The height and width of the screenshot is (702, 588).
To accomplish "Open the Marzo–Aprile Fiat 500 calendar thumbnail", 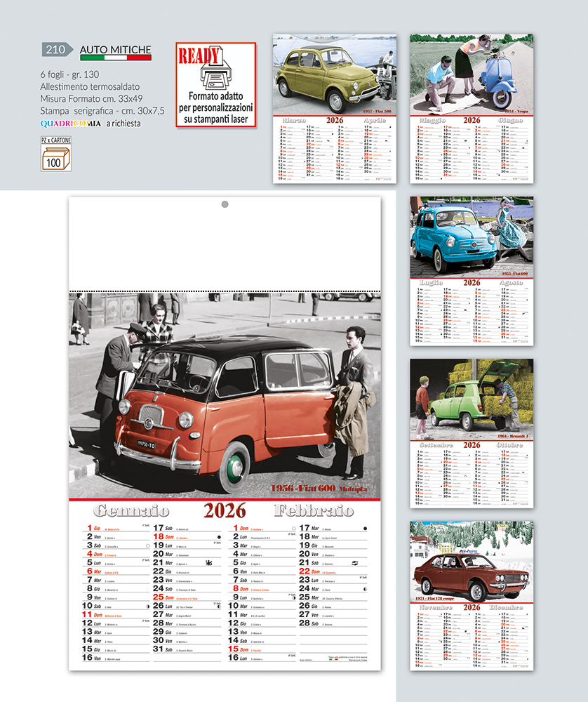I will (x=335, y=108).
